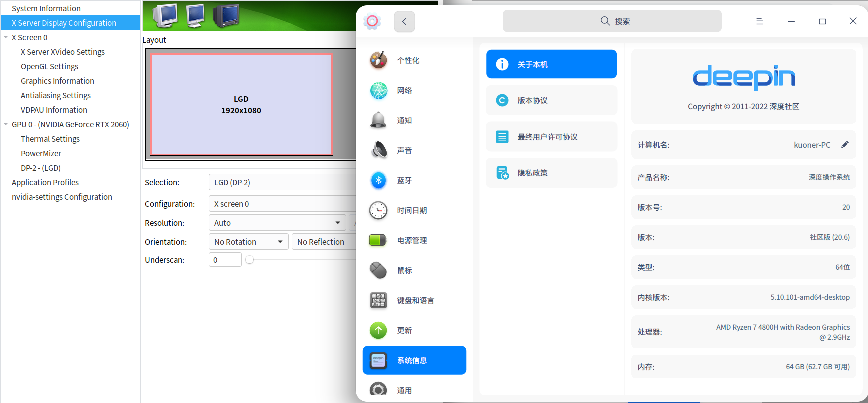This screenshot has width=868, height=403.
Task: Open the Mouse (鼠标) icon
Action: click(378, 270)
